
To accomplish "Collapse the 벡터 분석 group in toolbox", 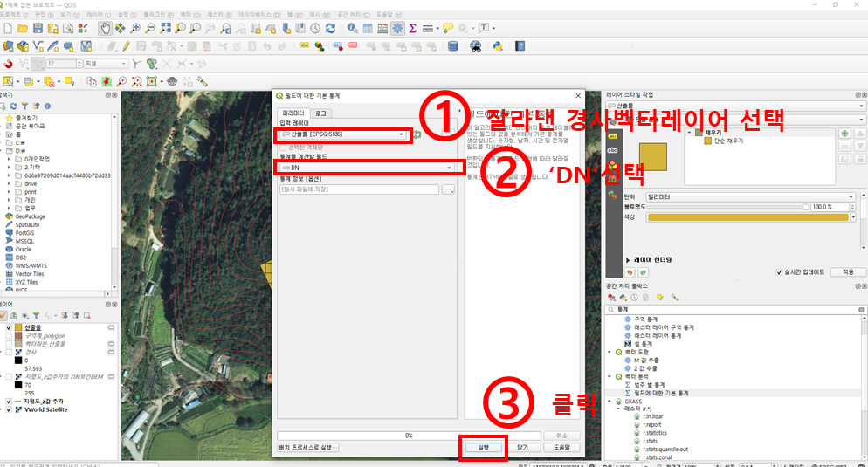I will (x=610, y=377).
